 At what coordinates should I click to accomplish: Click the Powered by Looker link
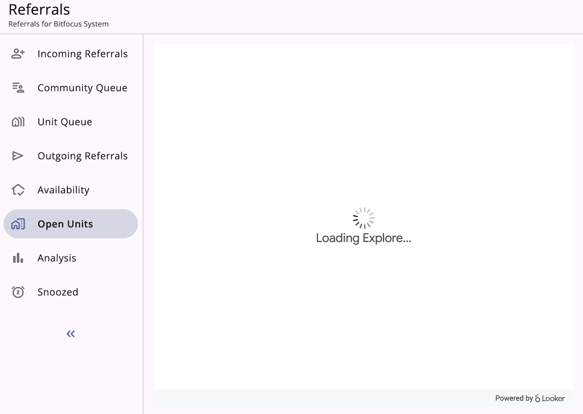(530, 398)
